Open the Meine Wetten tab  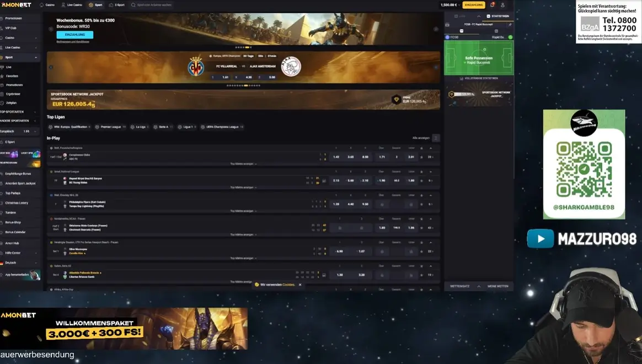coord(498,286)
